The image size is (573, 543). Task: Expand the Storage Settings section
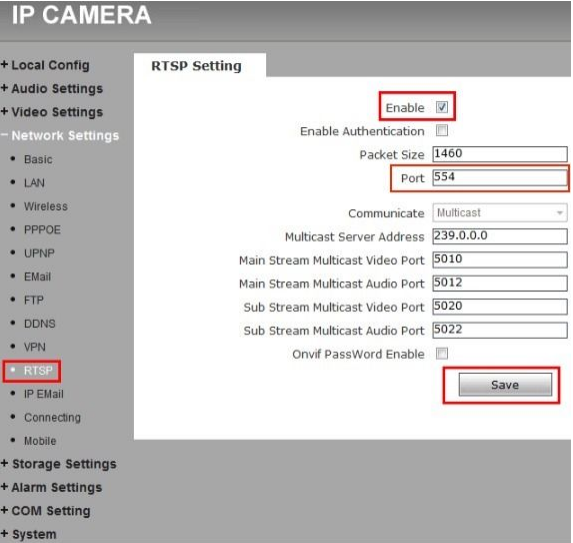click(58, 464)
